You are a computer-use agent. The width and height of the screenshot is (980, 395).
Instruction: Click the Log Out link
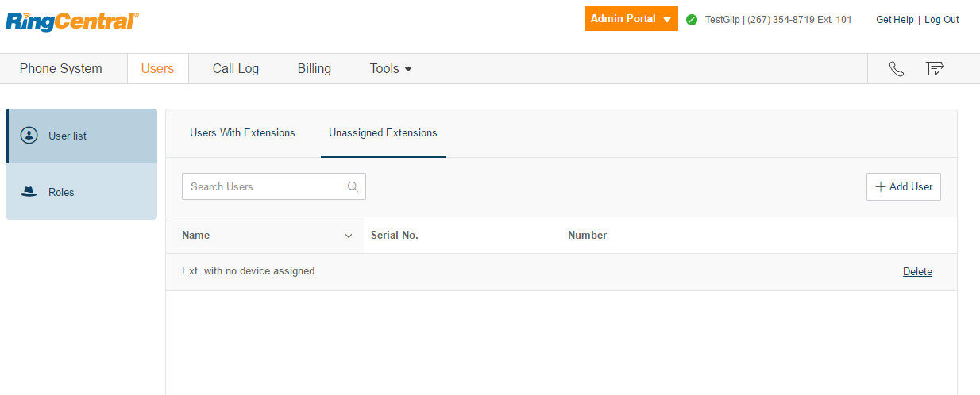point(942,20)
